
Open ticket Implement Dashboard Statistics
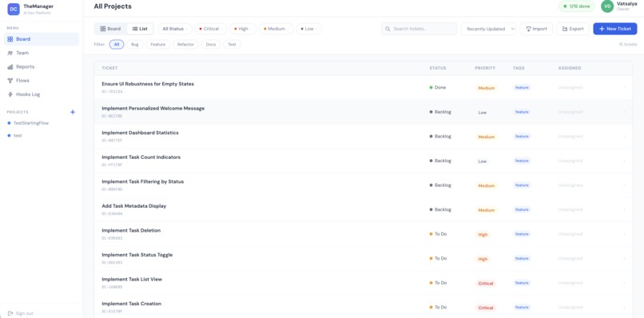tap(140, 133)
